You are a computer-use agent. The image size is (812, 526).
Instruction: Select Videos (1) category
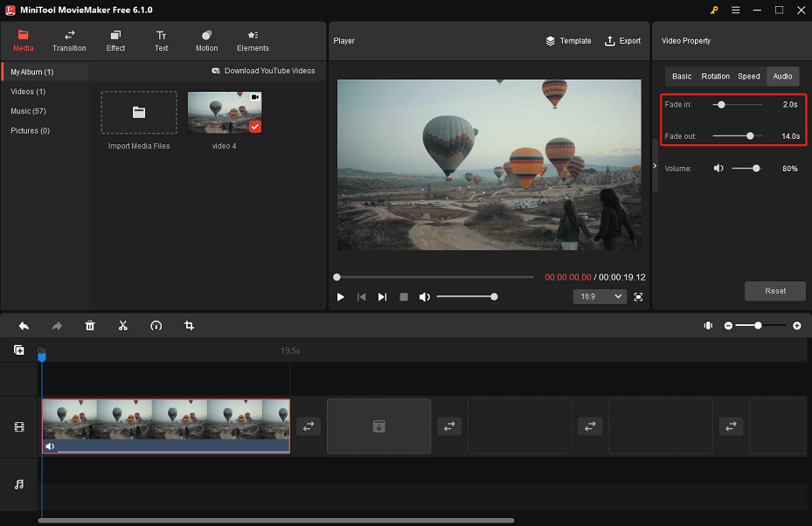[28, 92]
